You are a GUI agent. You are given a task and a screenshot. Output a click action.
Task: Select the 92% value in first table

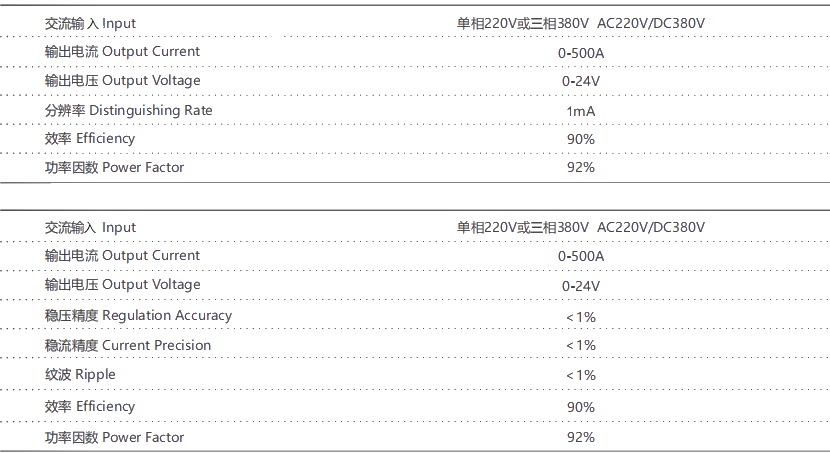581,168
